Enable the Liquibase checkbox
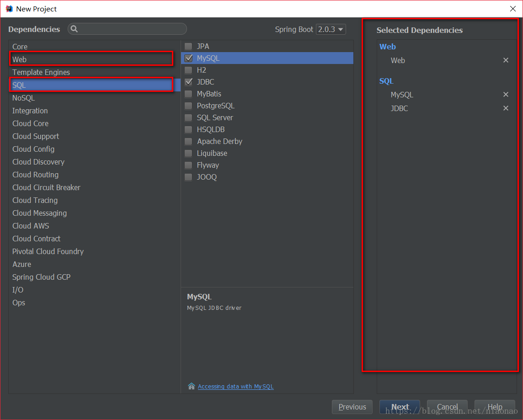The width and height of the screenshot is (523, 420). pos(188,154)
